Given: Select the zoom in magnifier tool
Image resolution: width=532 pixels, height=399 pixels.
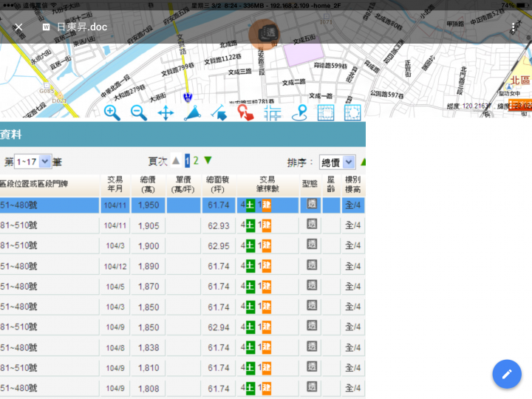Looking at the screenshot, I should (x=112, y=112).
